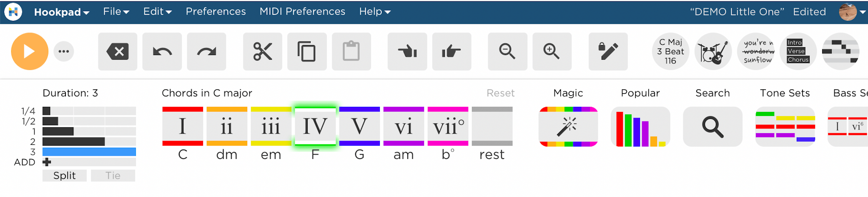Image resolution: width=868 pixels, height=197 pixels.
Task: Zoom out with the magnifier minus icon
Action: click(x=507, y=52)
